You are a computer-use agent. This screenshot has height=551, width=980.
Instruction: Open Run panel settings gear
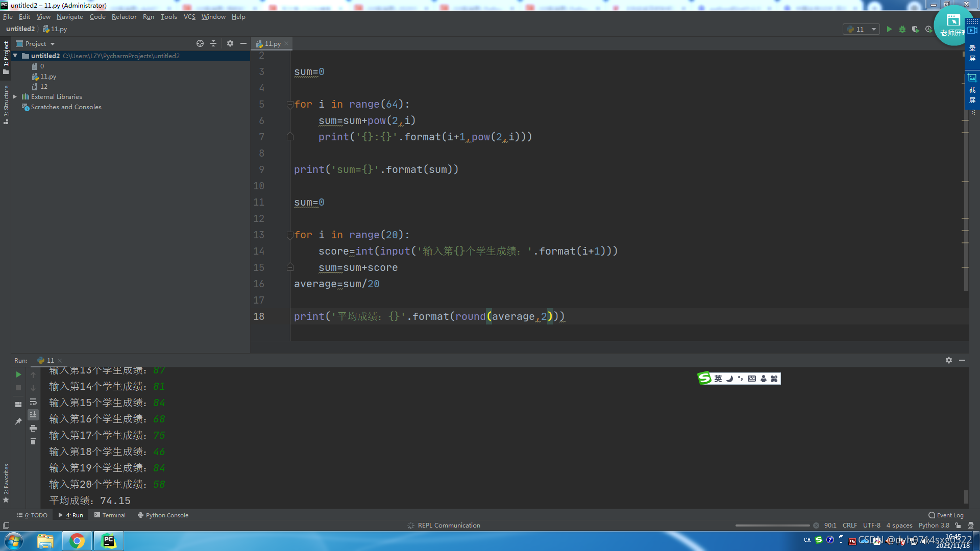coord(949,360)
